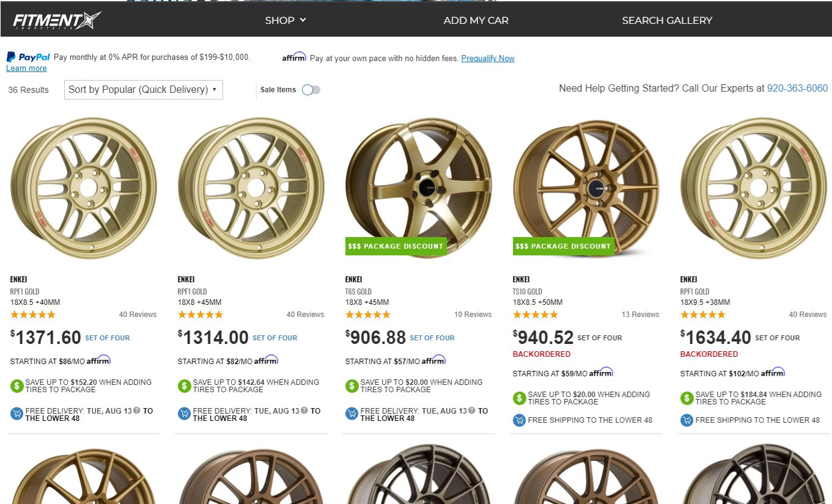The image size is (832, 504).
Task: Click the T6S GOLD product name
Action: 358,291
